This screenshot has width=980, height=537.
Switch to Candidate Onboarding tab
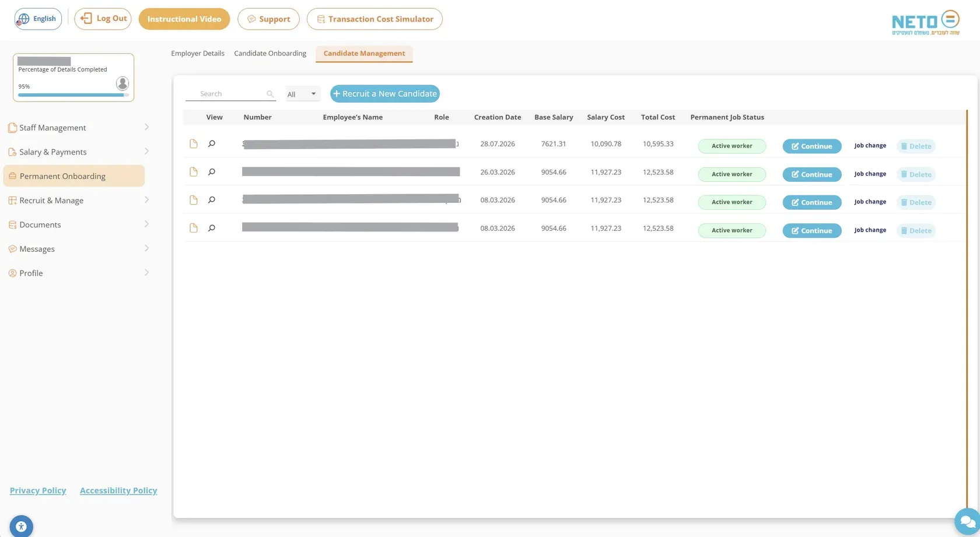(x=270, y=53)
